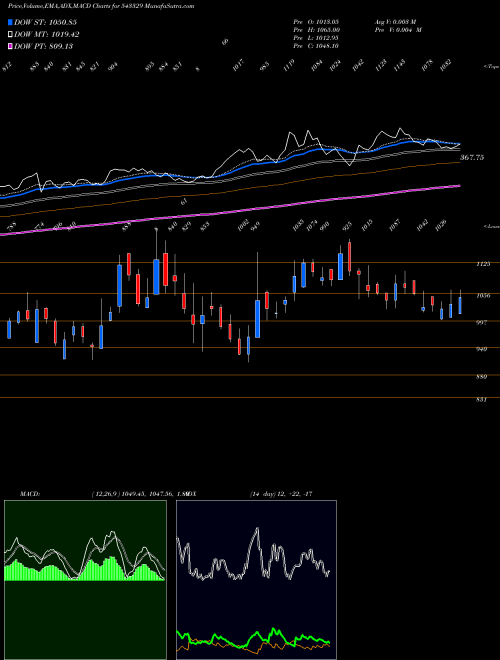This screenshot has height=660, width=500.
Task: Click the 997 price axis label
Action: (482, 322)
